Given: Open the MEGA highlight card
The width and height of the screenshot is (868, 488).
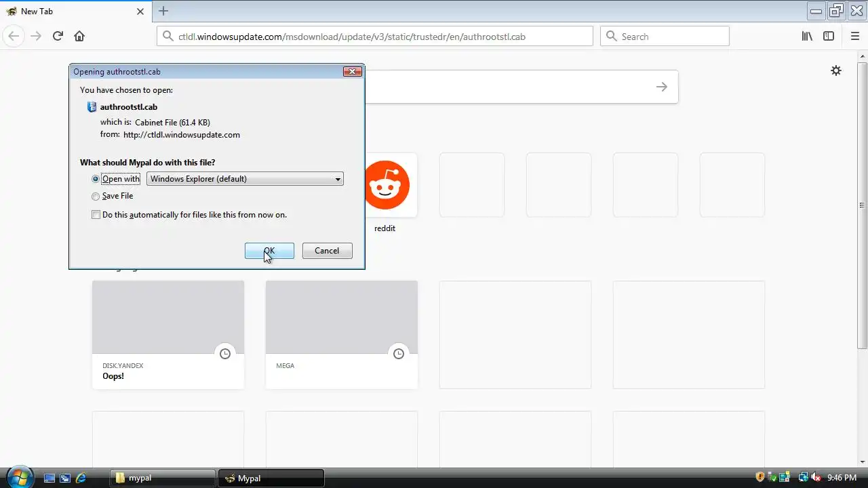Looking at the screenshot, I should point(342,335).
